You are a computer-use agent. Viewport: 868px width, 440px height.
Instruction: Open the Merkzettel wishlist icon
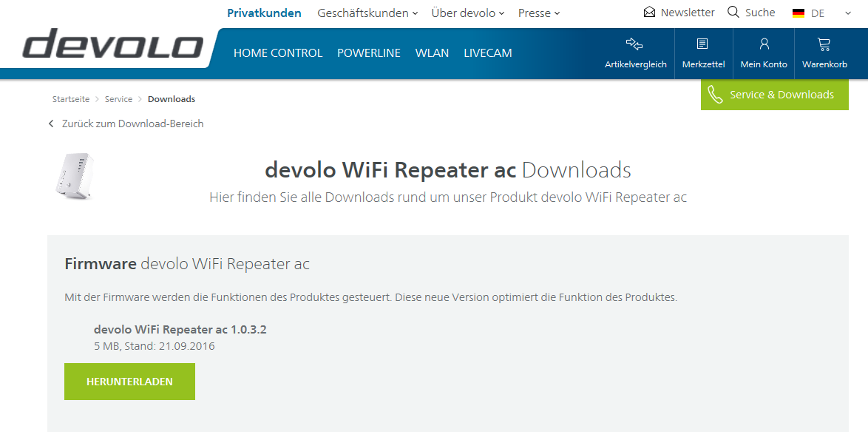(x=702, y=44)
